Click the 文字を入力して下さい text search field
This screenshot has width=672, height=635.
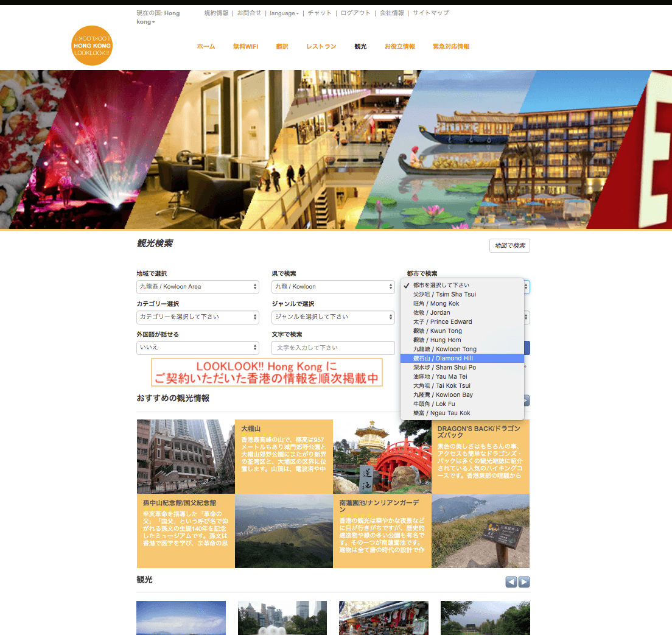[x=332, y=347]
